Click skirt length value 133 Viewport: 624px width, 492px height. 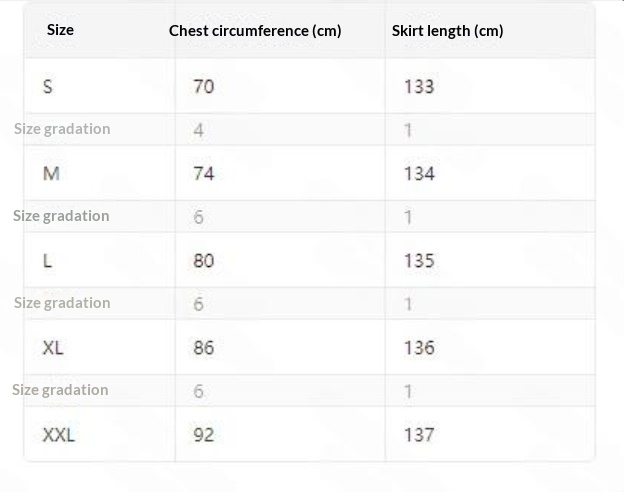point(419,86)
